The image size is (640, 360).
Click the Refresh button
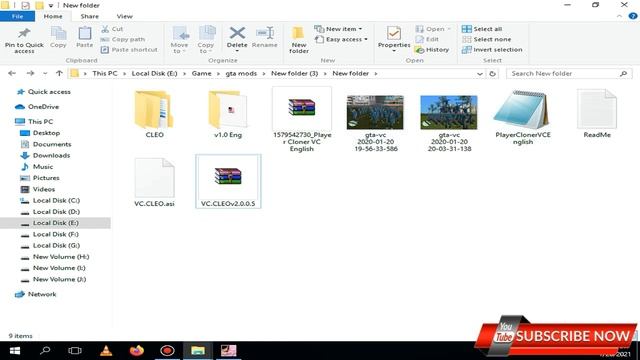pos(493,74)
